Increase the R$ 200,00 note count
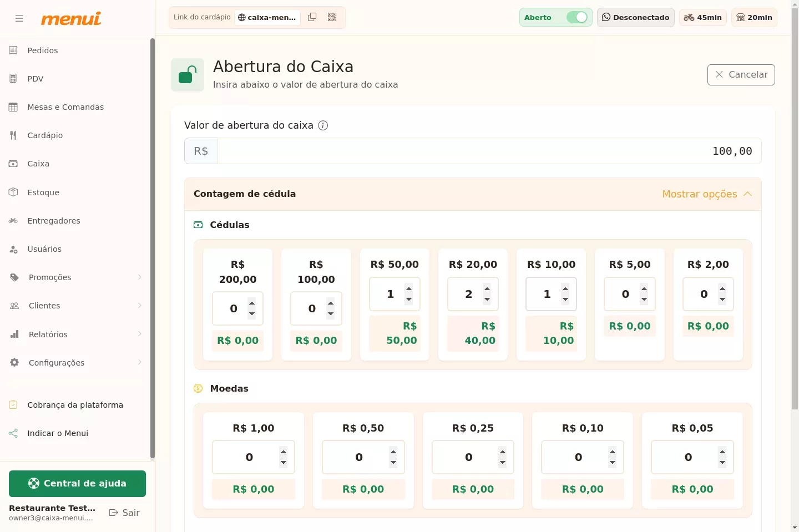The height and width of the screenshot is (532, 799). [x=252, y=303]
